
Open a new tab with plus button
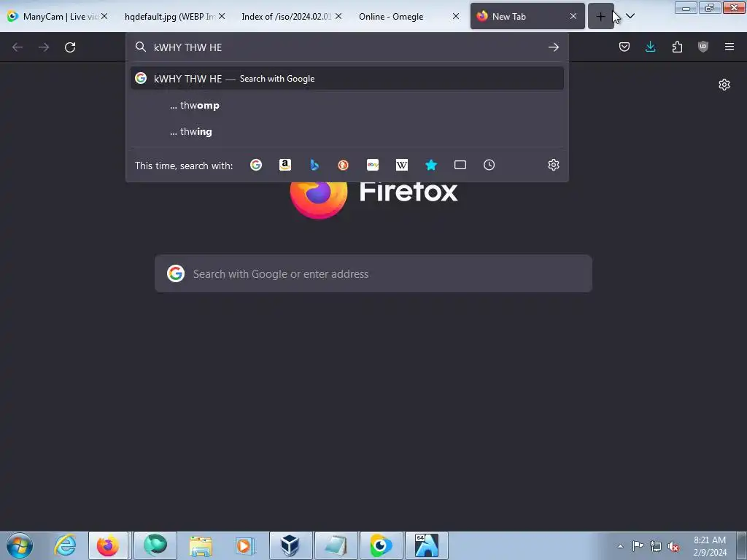(600, 17)
